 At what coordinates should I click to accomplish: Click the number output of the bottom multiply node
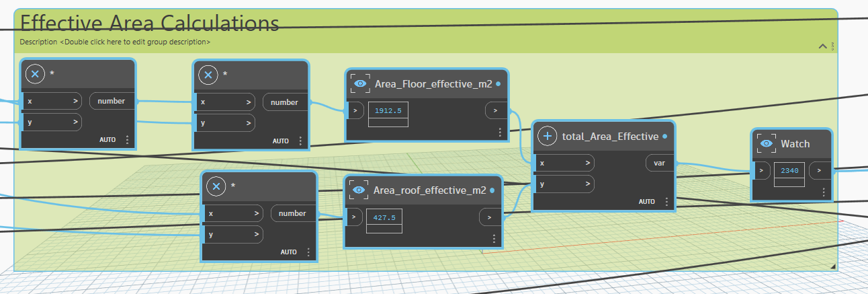coord(293,213)
